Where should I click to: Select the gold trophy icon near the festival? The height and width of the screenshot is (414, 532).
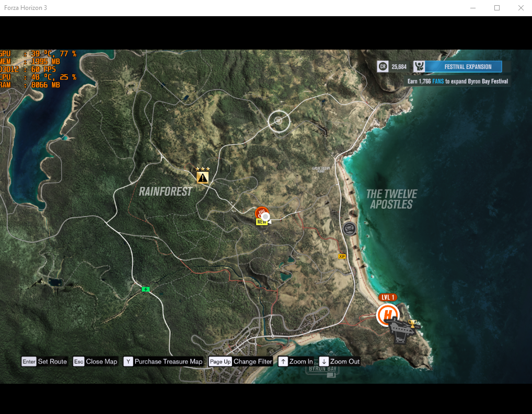pyautogui.click(x=412, y=324)
